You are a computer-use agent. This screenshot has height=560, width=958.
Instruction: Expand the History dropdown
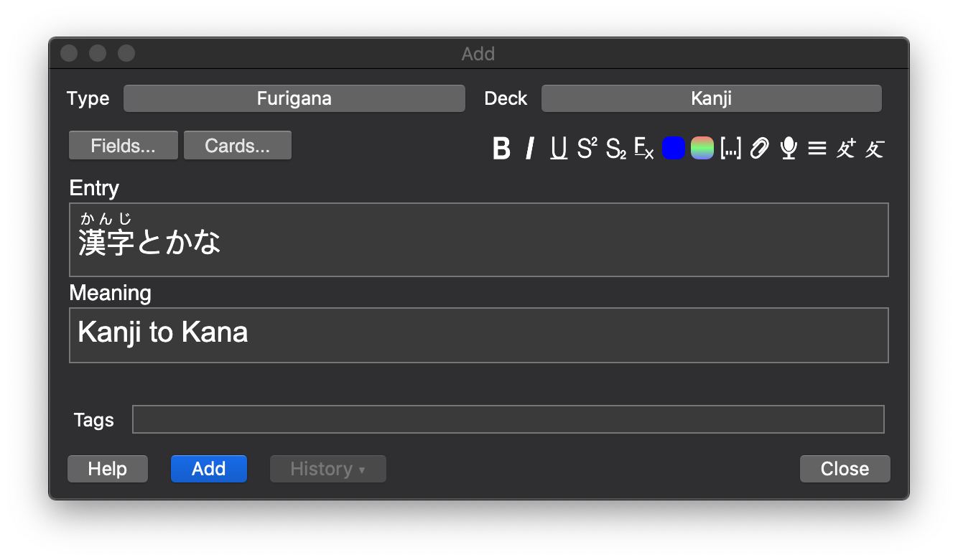(327, 469)
